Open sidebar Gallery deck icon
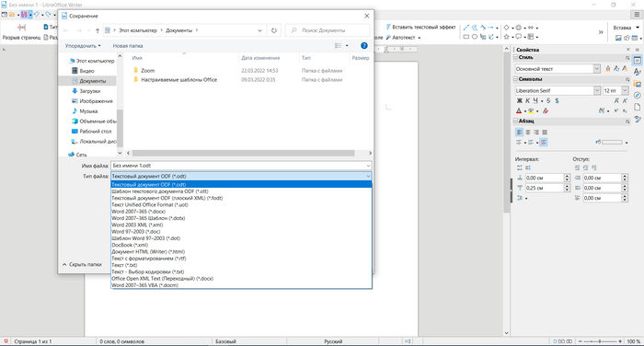 coord(638,84)
